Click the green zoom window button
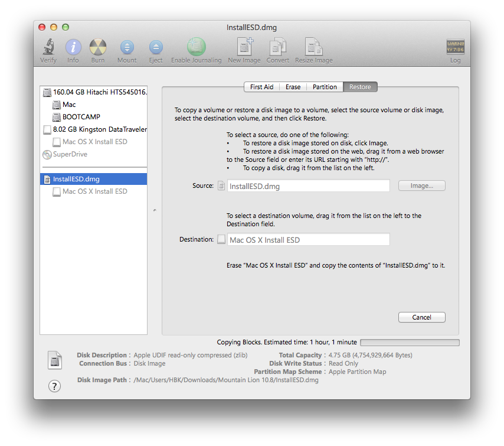The height and width of the screenshot is (446, 504). [66, 27]
